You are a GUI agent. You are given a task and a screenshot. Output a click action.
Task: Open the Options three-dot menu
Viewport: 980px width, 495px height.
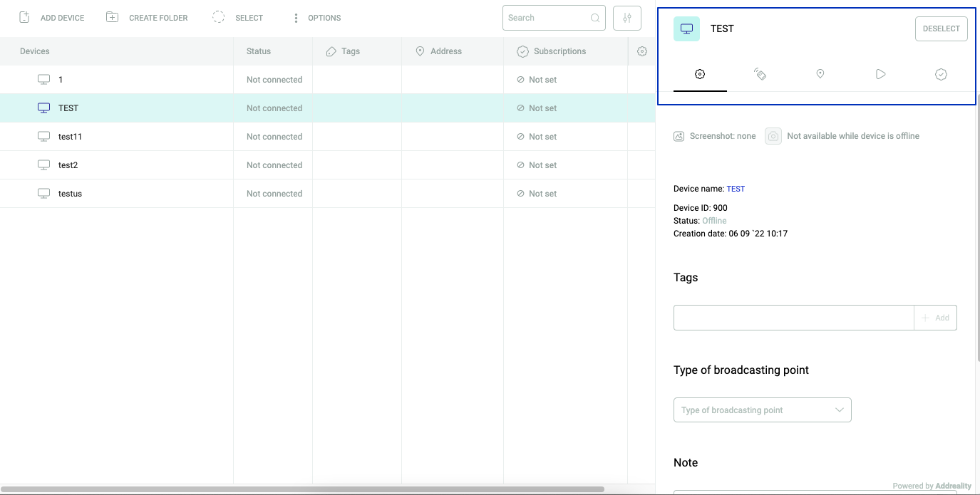tap(316, 18)
